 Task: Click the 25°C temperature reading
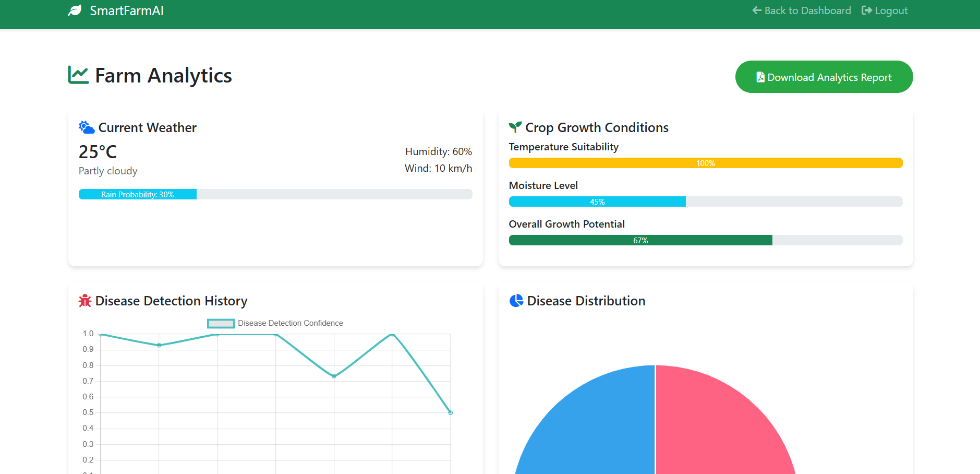pos(98,152)
